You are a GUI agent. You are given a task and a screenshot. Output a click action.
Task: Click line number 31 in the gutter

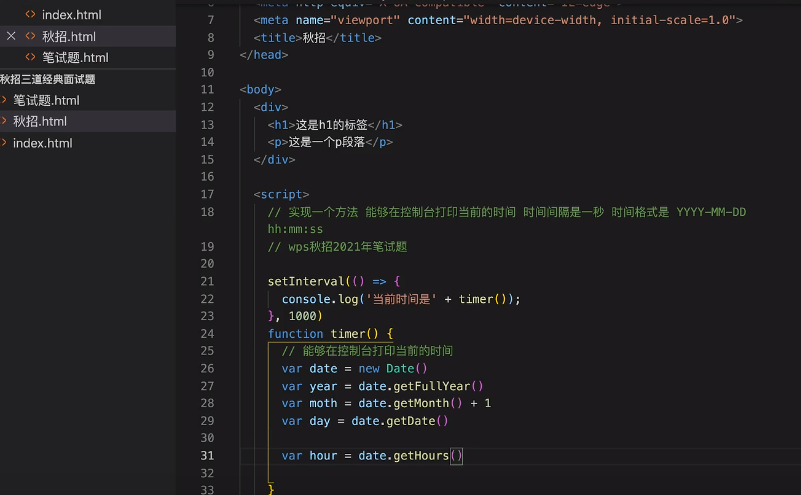point(207,456)
